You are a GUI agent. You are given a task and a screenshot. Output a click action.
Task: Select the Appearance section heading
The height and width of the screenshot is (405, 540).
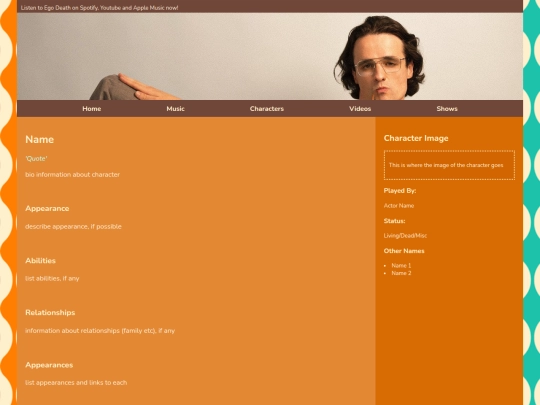pyautogui.click(x=47, y=209)
